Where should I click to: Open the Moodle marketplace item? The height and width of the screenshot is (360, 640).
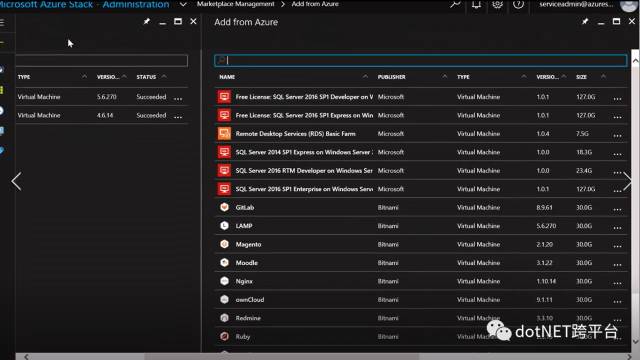pyautogui.click(x=247, y=262)
